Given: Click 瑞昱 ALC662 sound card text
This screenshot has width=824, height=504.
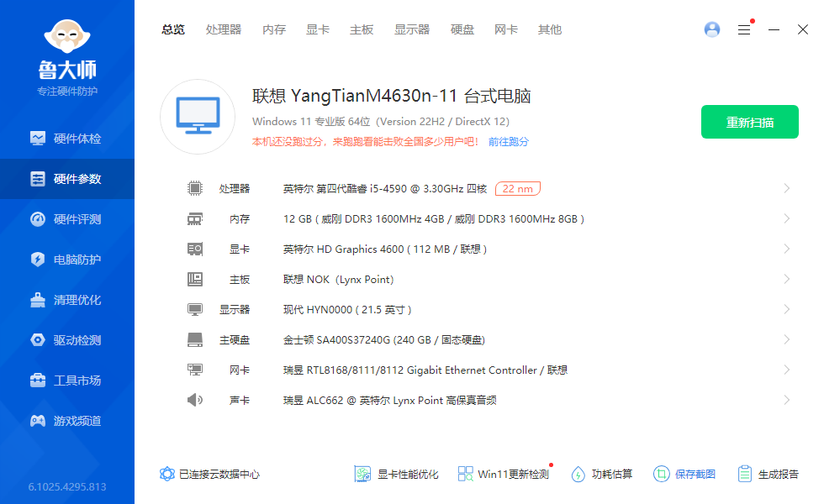Looking at the screenshot, I should 389,401.
